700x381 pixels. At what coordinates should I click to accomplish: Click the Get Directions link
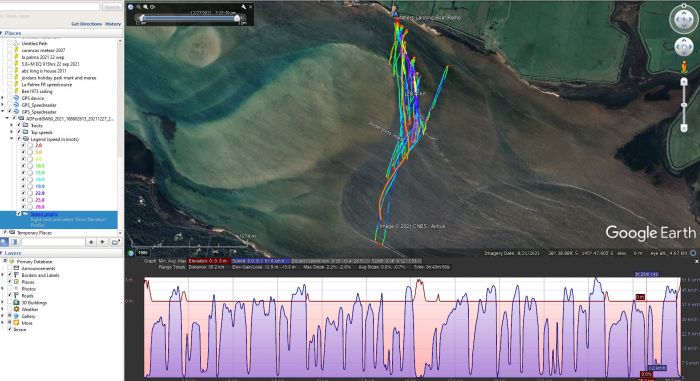[x=86, y=24]
